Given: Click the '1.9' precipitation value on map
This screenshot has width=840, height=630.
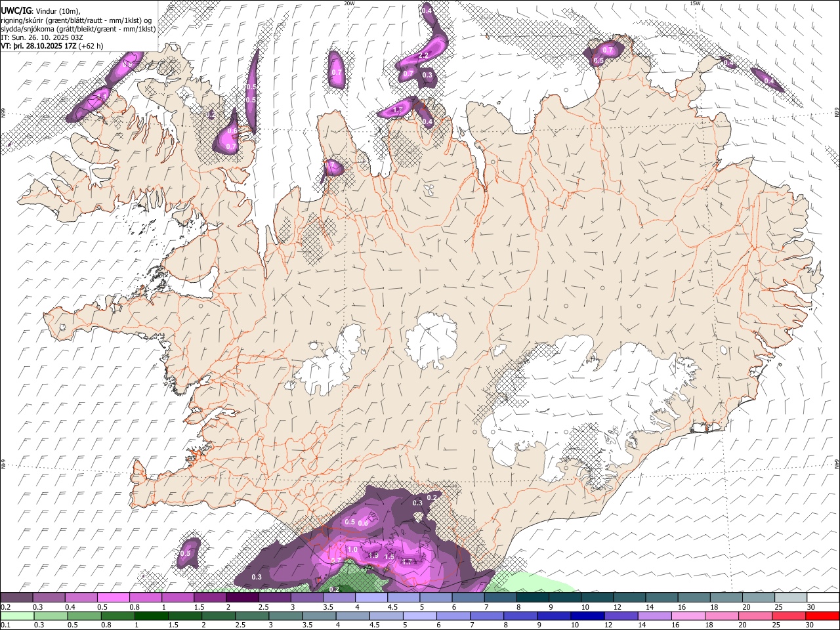Looking at the screenshot, I should 373,555.
